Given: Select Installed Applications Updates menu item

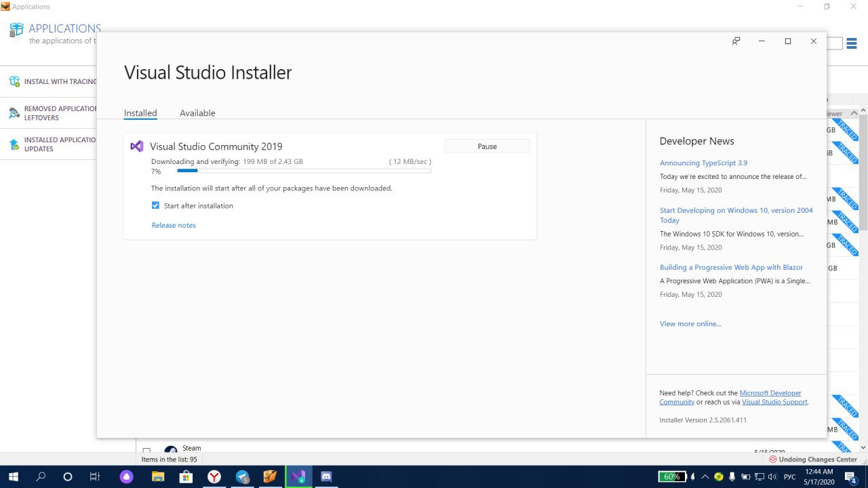Looking at the screenshot, I should coord(48,144).
